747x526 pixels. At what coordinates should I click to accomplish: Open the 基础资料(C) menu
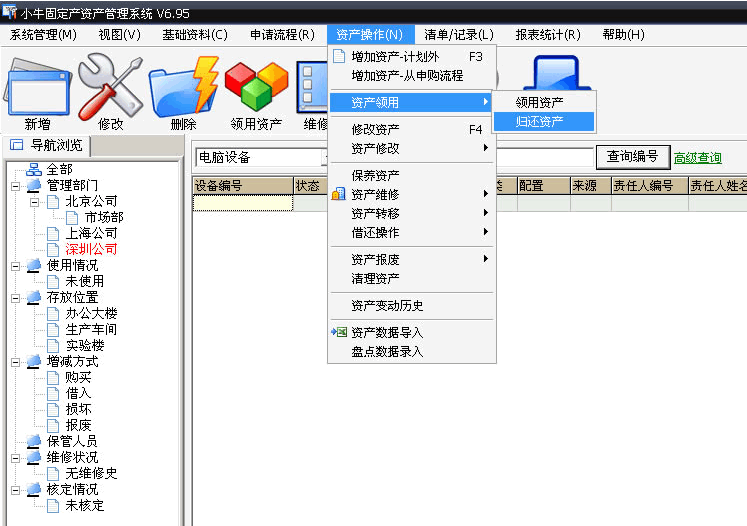[x=195, y=34]
